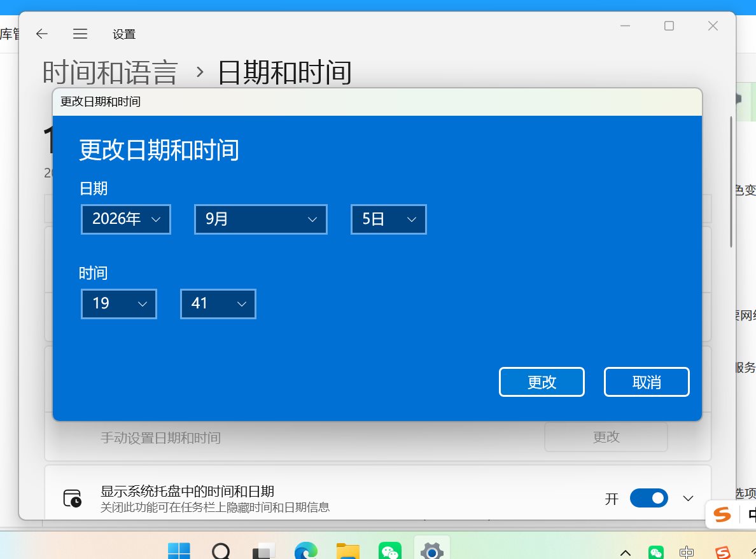
Task: Open Task View on taskbar
Action: [x=263, y=551]
